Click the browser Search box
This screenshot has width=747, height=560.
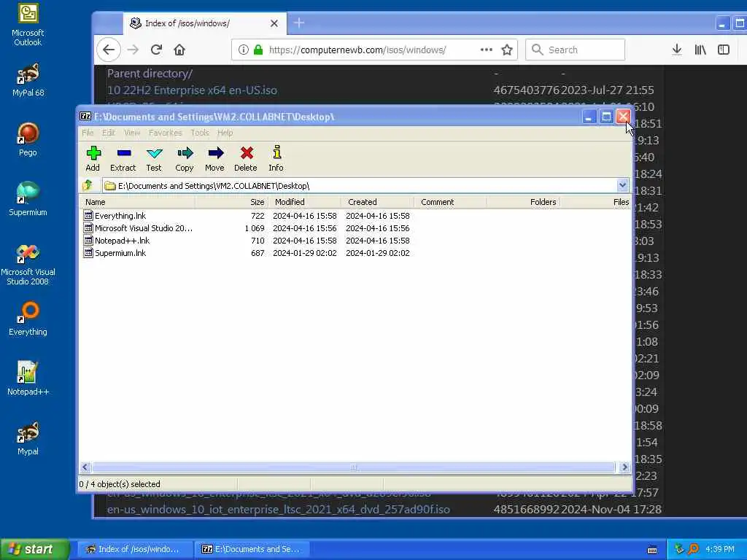click(x=575, y=50)
